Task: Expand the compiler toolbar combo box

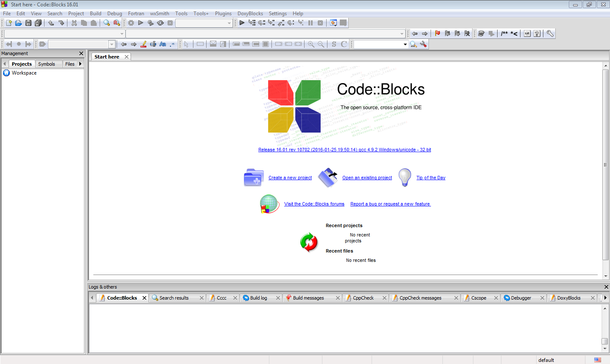Action: pos(122,33)
